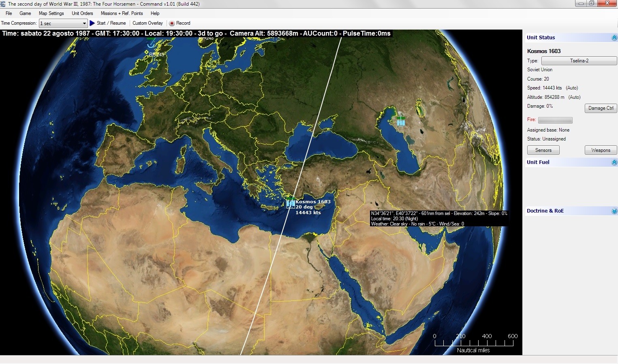This screenshot has width=618, height=364.
Task: Close the Command window
Action: pyautogui.click(x=607, y=3)
